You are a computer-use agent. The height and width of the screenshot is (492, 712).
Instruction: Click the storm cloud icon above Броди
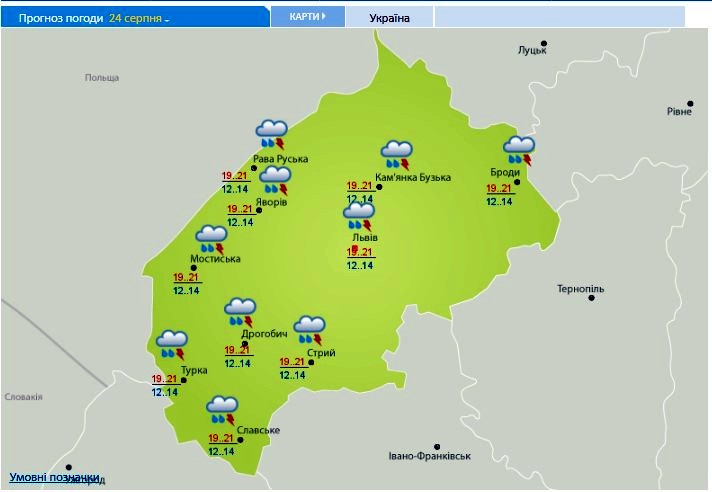pos(518,150)
